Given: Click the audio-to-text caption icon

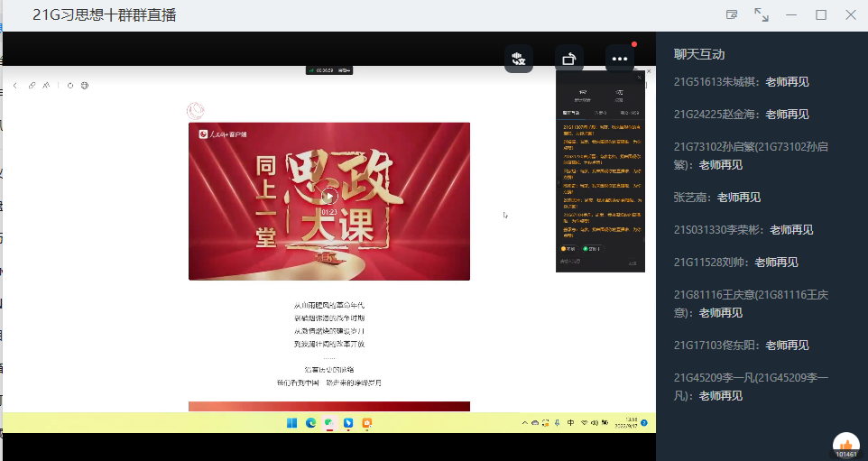Looking at the screenshot, I should pos(519,60).
